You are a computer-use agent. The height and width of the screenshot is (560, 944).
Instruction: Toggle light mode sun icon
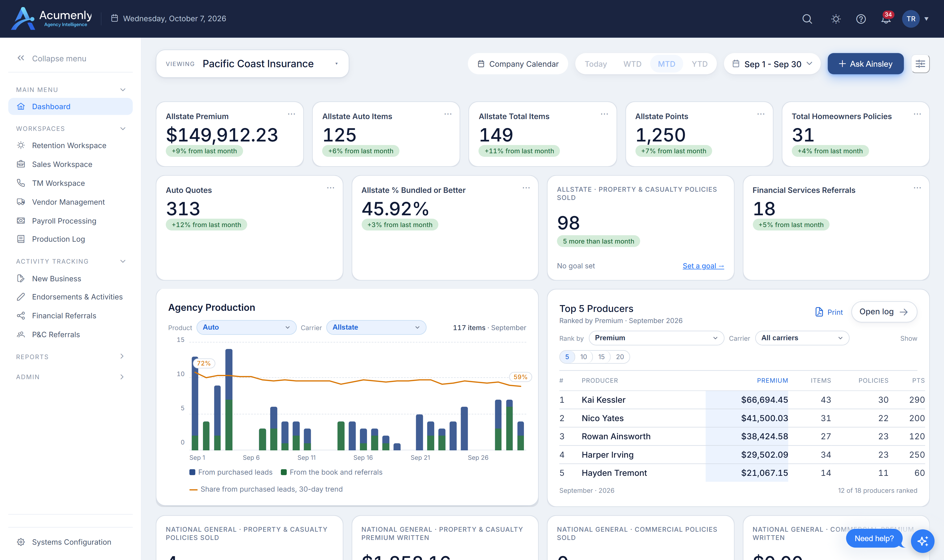click(836, 19)
